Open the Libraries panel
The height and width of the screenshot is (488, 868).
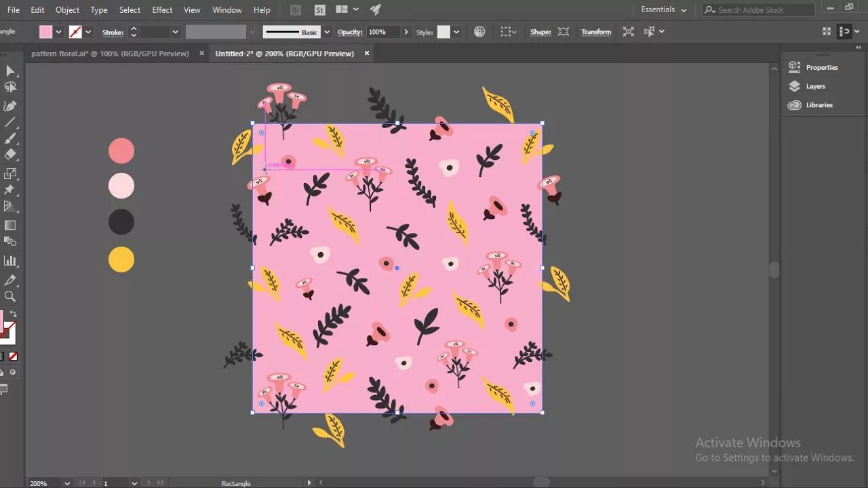(818, 105)
